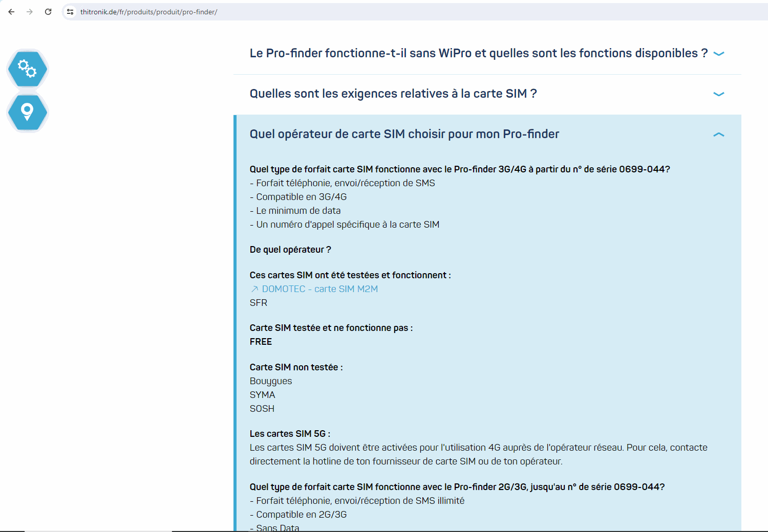Click 'Carte SIM testée et ne fonctionne pas'

(x=331, y=328)
